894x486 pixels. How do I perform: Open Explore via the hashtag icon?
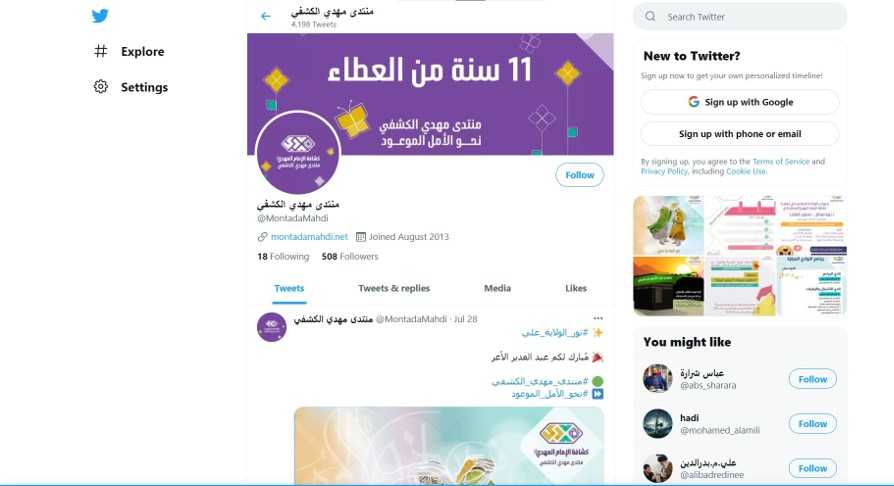100,51
